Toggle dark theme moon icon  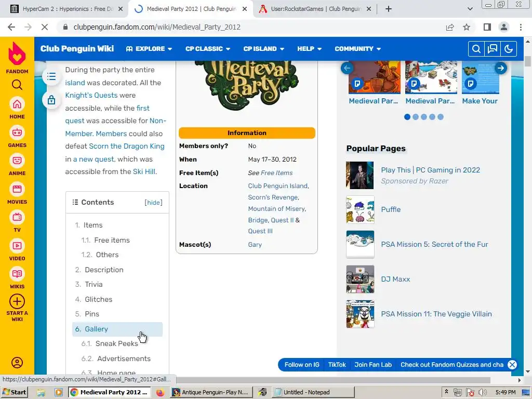pos(509,49)
